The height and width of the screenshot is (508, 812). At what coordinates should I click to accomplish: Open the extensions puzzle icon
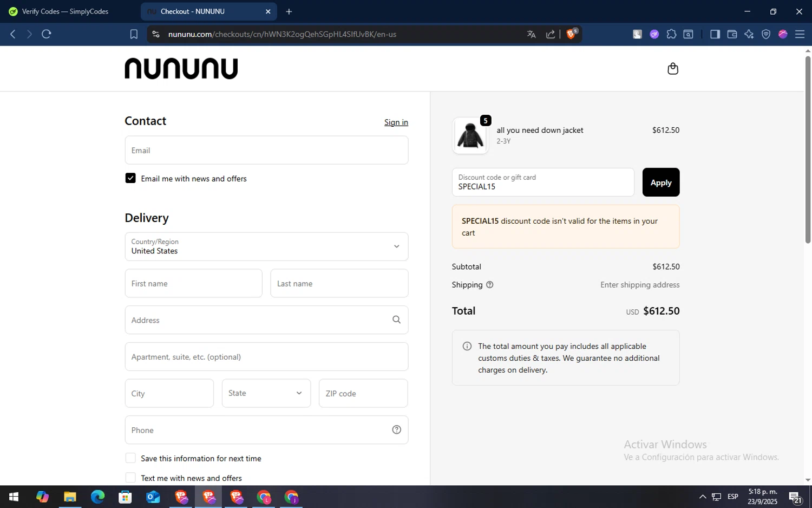click(671, 34)
